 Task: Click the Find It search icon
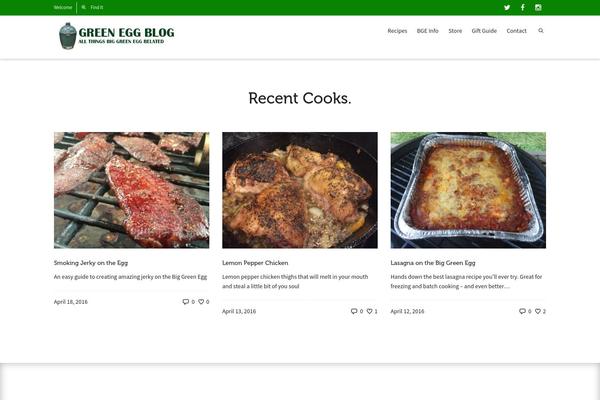click(x=84, y=7)
